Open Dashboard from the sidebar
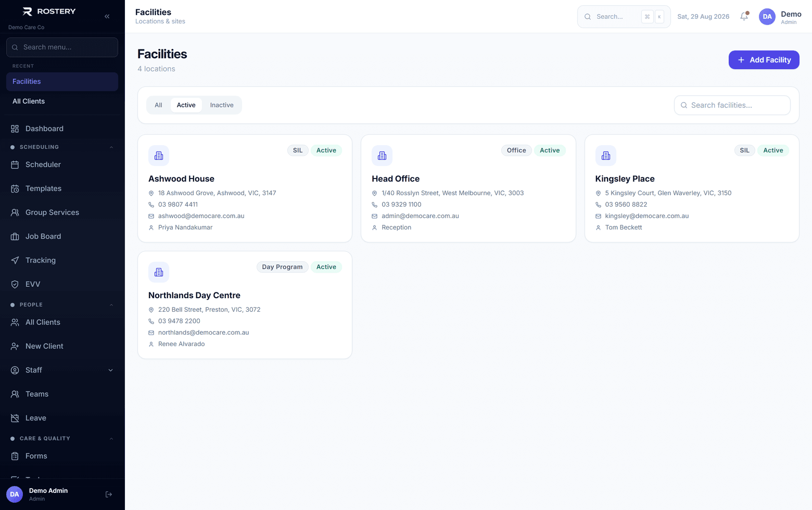The image size is (812, 510). pyautogui.click(x=62, y=129)
